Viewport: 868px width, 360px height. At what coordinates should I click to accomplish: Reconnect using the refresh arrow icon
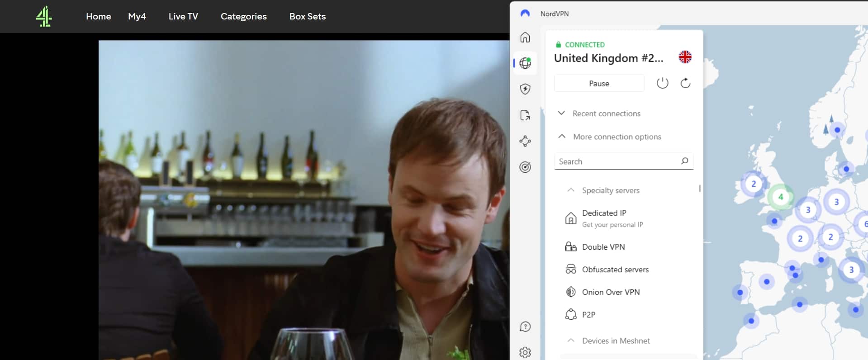[685, 83]
